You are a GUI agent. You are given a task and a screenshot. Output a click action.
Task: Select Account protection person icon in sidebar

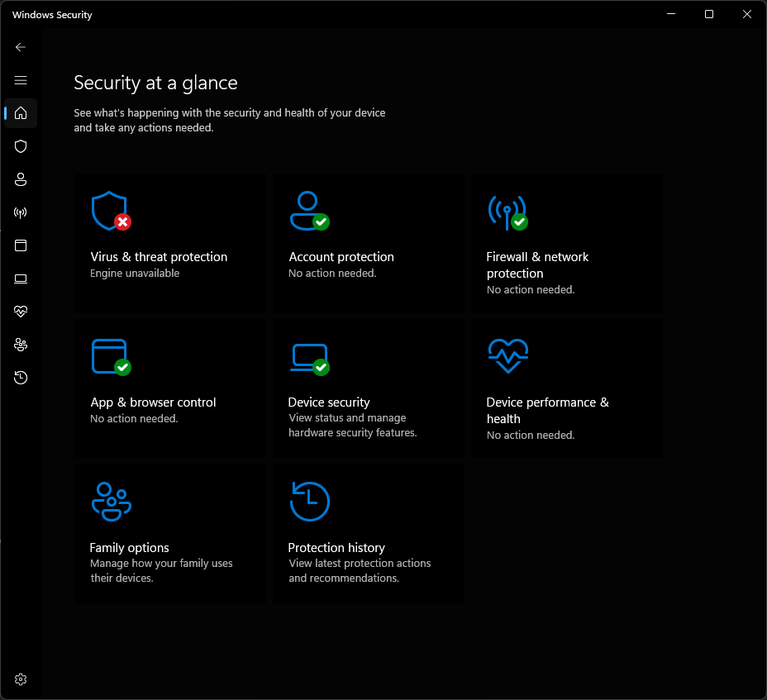point(21,179)
